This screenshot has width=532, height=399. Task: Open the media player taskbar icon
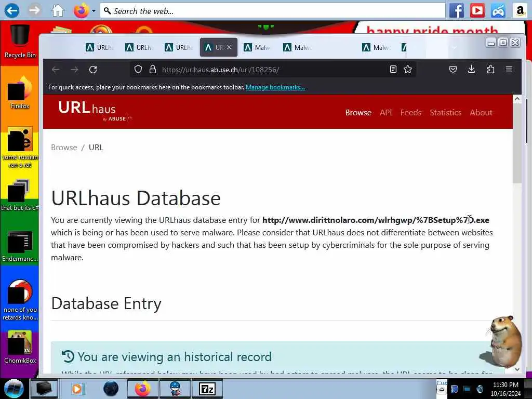click(77, 389)
